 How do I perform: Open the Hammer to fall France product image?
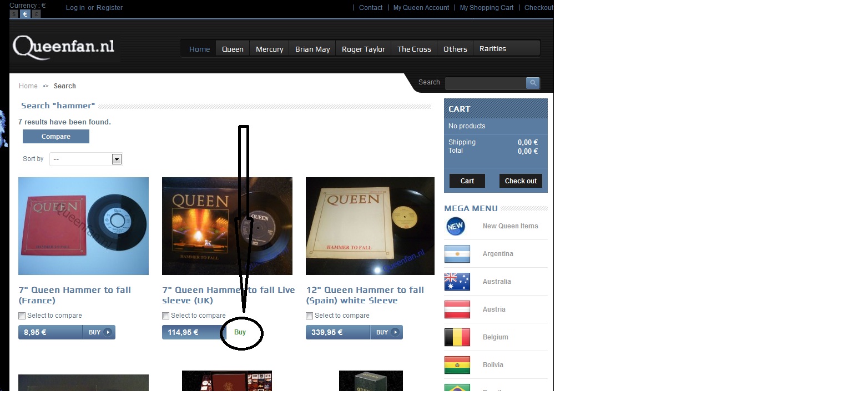(83, 226)
